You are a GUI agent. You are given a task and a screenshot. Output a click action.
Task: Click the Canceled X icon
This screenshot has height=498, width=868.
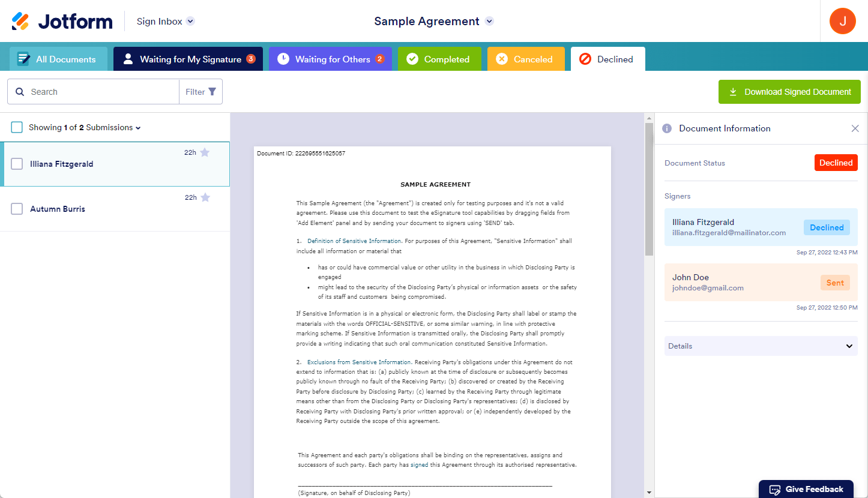pyautogui.click(x=502, y=59)
